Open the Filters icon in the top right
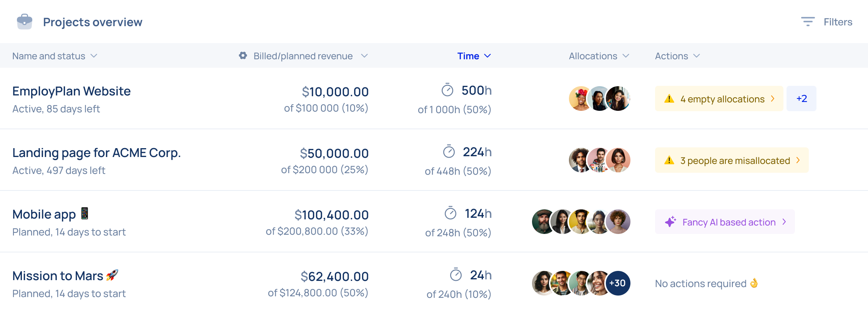Screen dimensions: 868x314 coord(808,22)
